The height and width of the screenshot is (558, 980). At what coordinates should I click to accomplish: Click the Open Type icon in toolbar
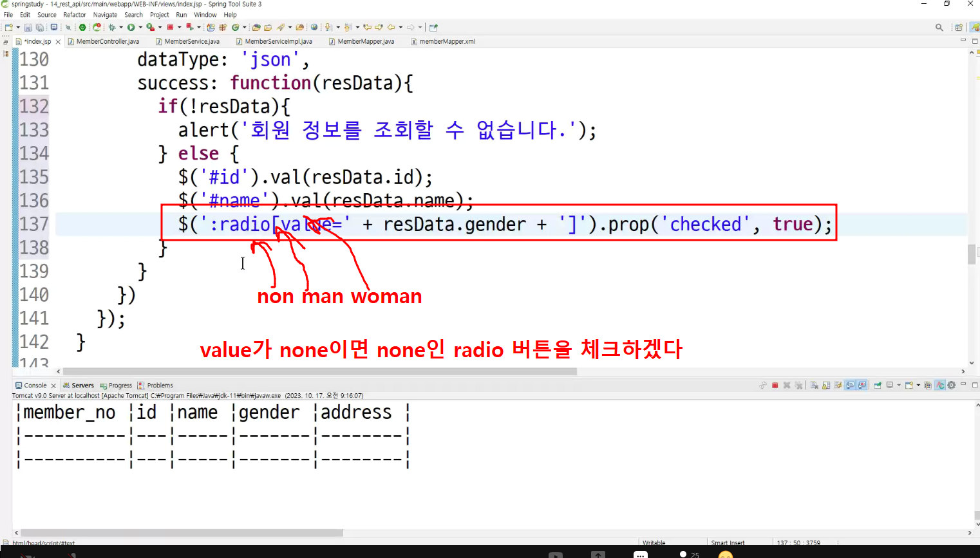click(x=256, y=27)
